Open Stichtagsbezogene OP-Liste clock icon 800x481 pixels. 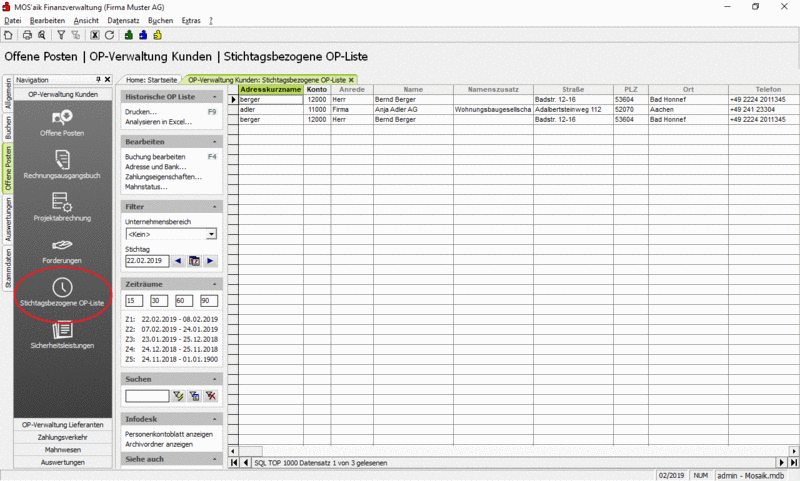point(62,287)
